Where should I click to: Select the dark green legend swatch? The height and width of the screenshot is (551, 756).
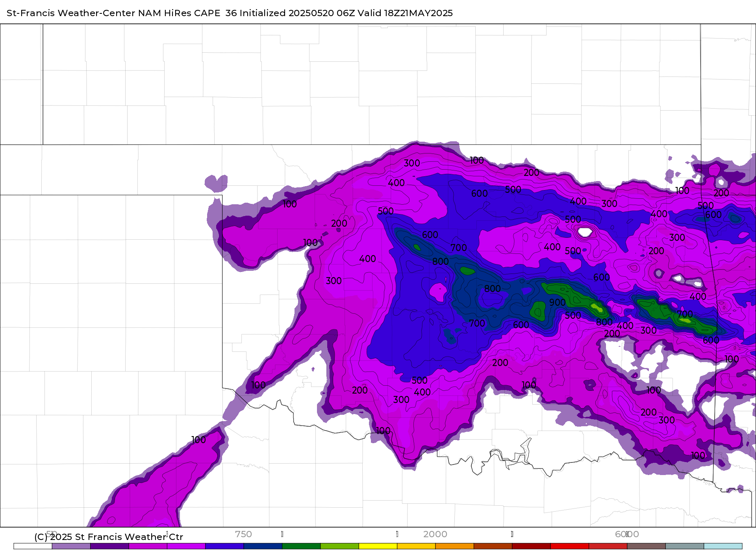pyautogui.click(x=301, y=546)
